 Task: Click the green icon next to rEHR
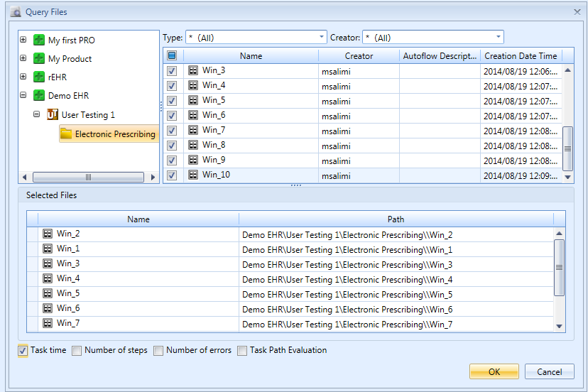click(39, 77)
